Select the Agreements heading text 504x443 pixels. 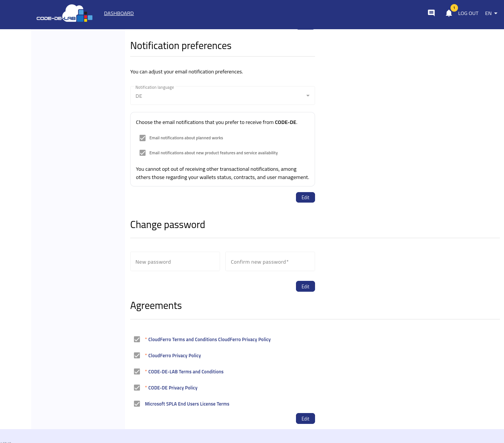tap(156, 306)
